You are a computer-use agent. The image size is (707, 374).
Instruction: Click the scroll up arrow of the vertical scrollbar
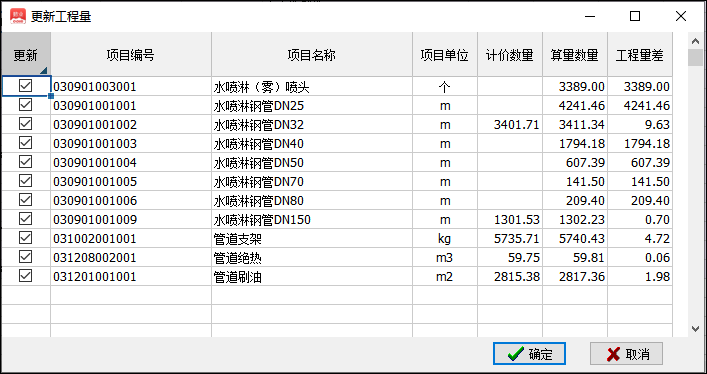point(695,41)
